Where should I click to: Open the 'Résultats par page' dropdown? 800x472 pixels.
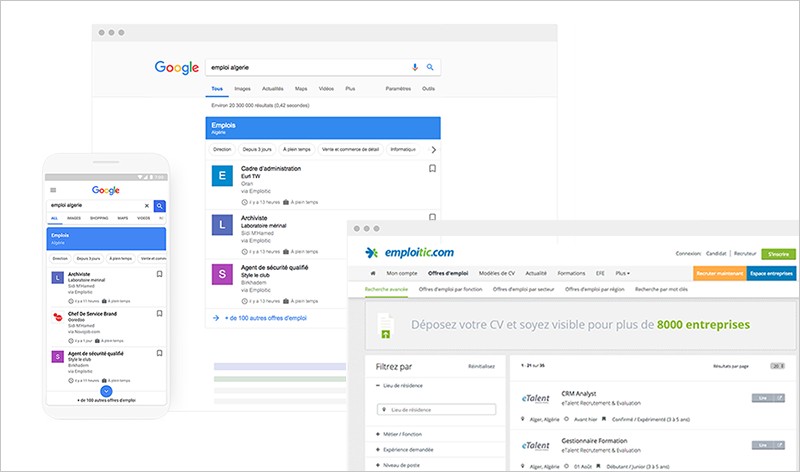(778, 366)
